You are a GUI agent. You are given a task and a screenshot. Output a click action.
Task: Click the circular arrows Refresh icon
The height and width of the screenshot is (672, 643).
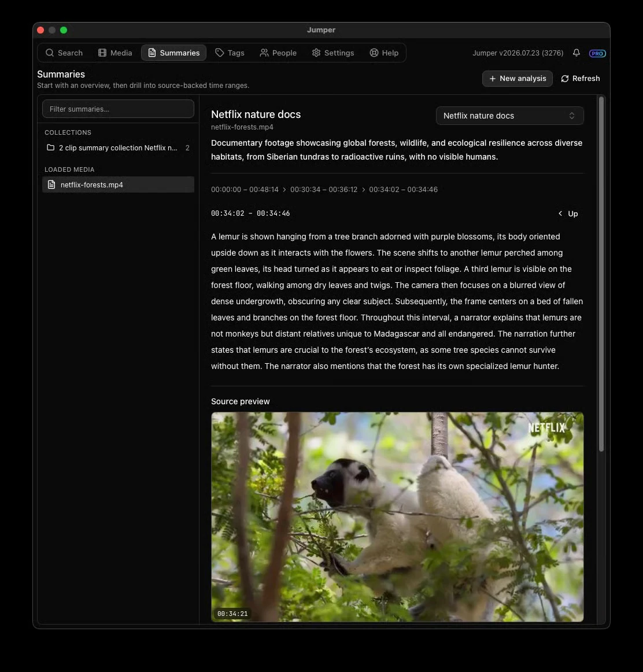point(564,79)
